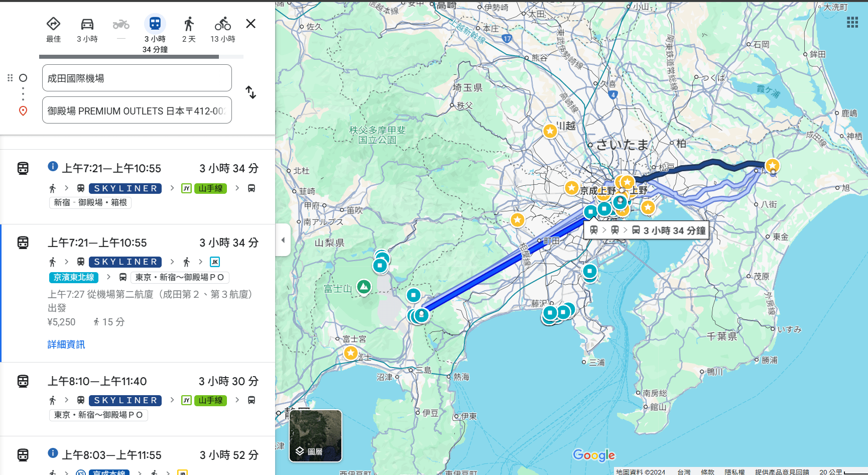Select the driving travel mode icon
868x475 pixels.
[87, 24]
